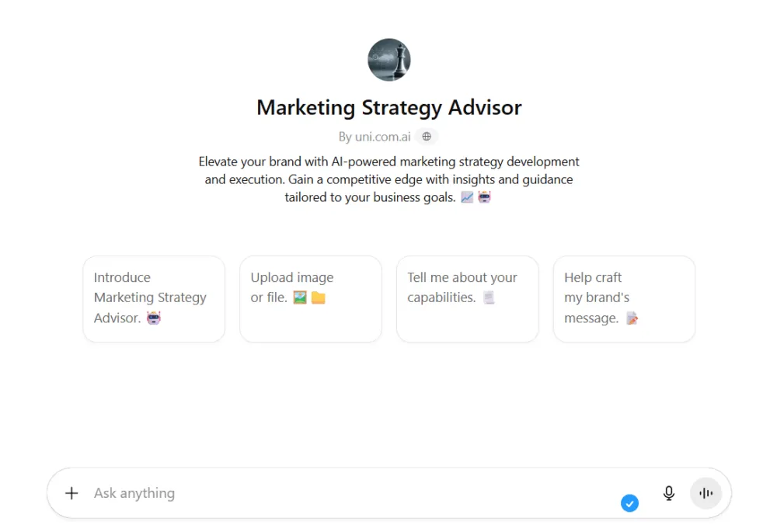Select the 'Upload image or file' suggestion
The height and width of the screenshot is (532, 777).
tap(310, 298)
